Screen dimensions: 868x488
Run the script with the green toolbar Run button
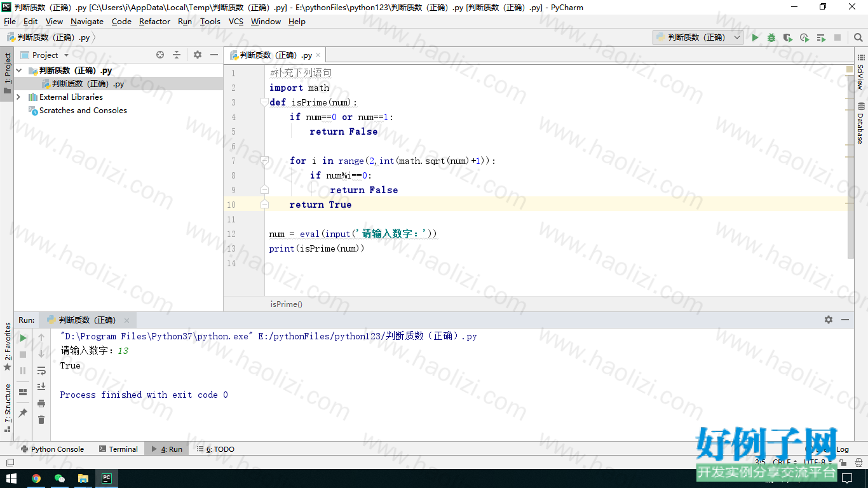coord(755,37)
